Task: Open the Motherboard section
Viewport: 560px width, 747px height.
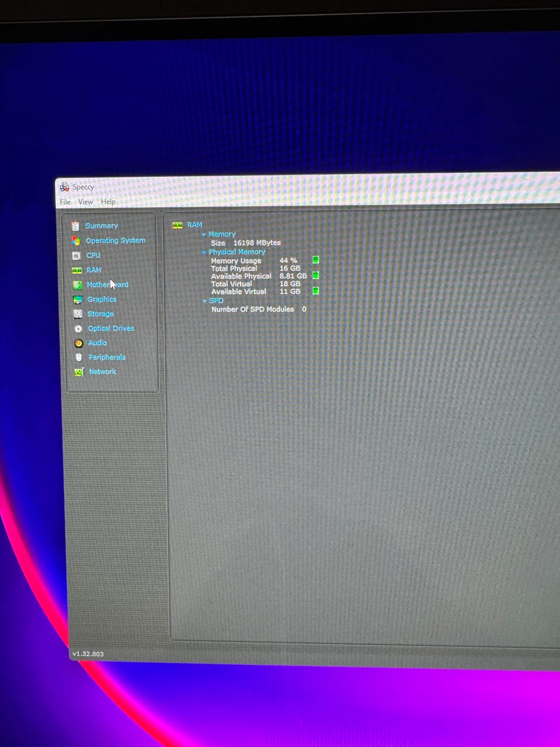Action: (108, 285)
